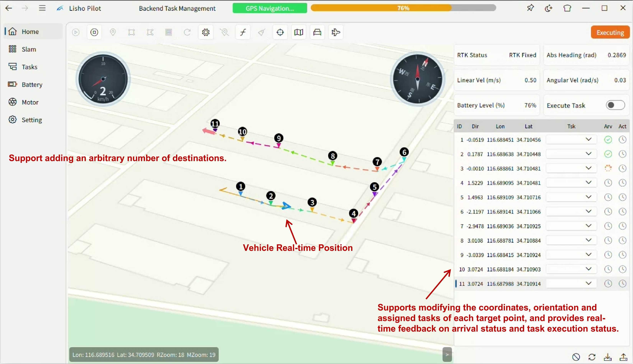Open the Tsk dropdown for waypoint 3
The height and width of the screenshot is (364, 633).
pyautogui.click(x=571, y=168)
